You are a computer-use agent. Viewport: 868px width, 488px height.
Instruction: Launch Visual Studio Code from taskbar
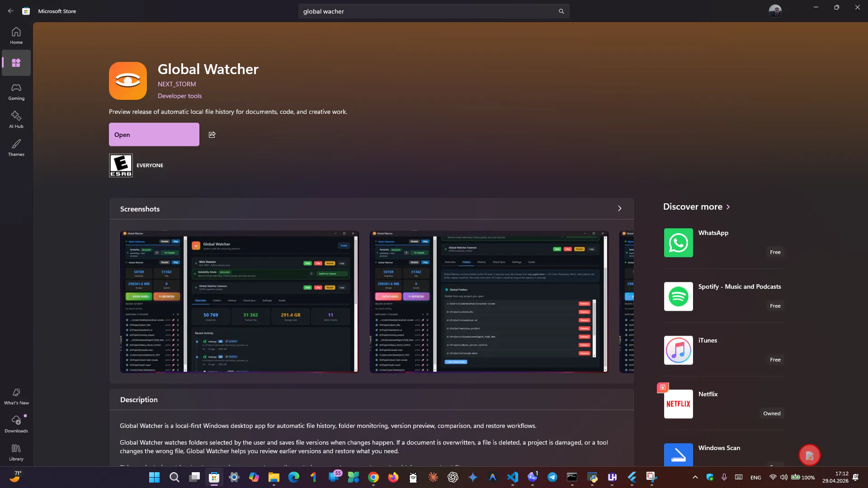(513, 477)
